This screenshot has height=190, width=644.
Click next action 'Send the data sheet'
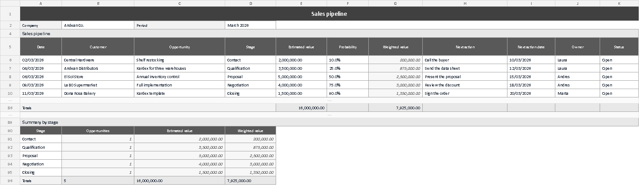click(x=465, y=68)
